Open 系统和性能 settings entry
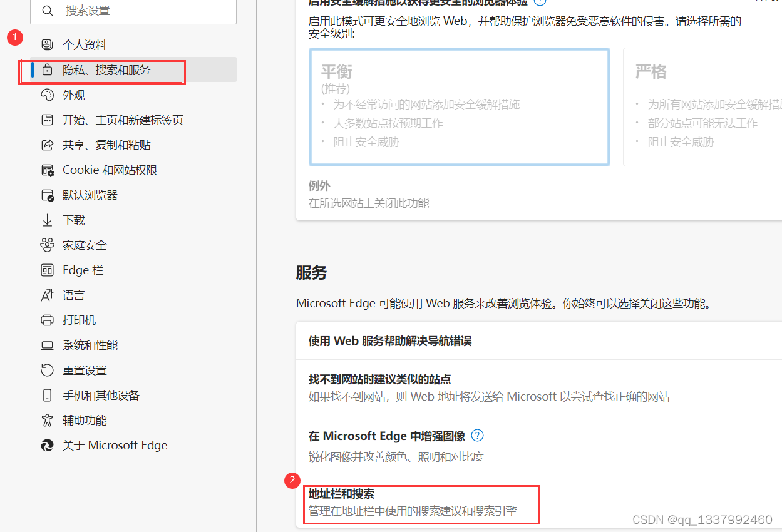This screenshot has height=532, width=782. point(90,345)
